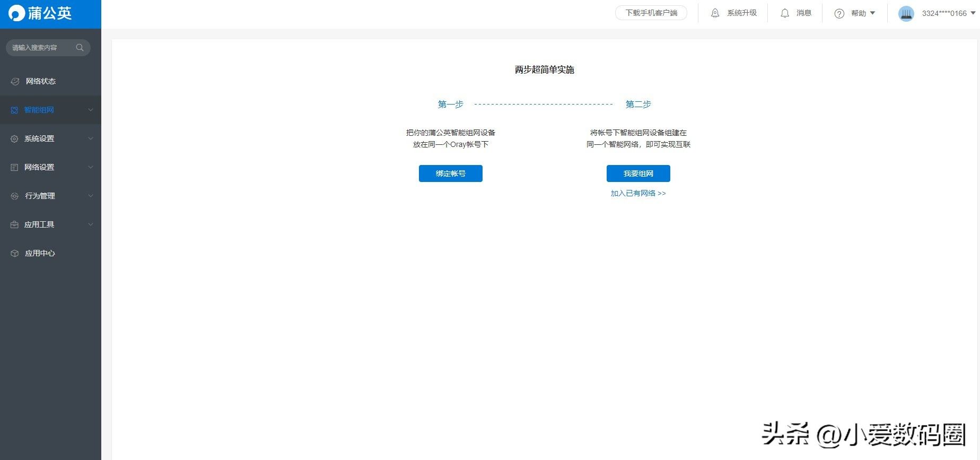Click the router account avatar
980x460 pixels.
point(906,13)
